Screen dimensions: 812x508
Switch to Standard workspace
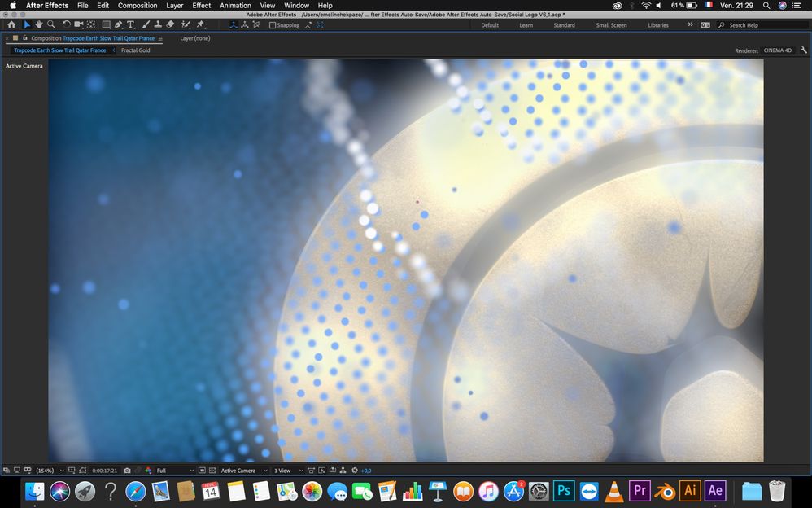click(564, 25)
